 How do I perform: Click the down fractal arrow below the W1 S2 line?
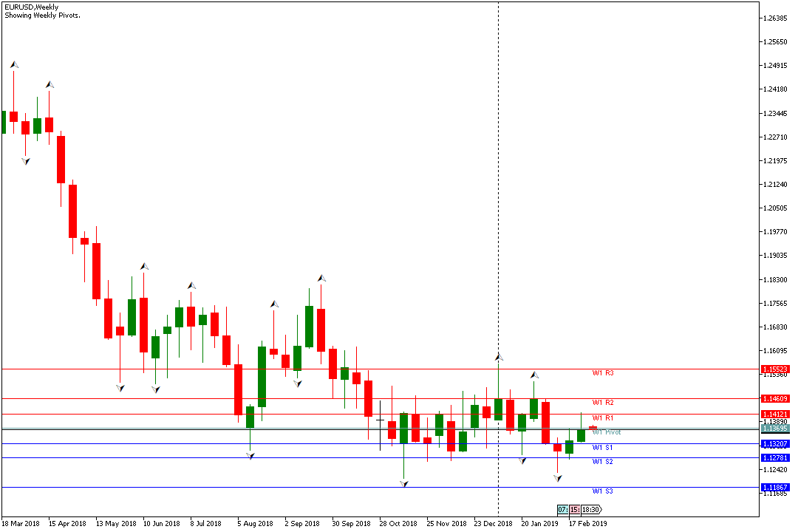(558, 478)
